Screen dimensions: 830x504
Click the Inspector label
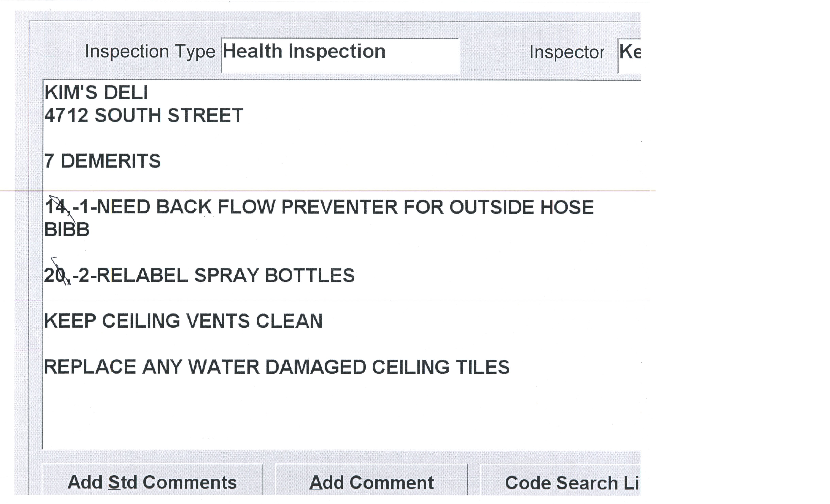tap(566, 52)
